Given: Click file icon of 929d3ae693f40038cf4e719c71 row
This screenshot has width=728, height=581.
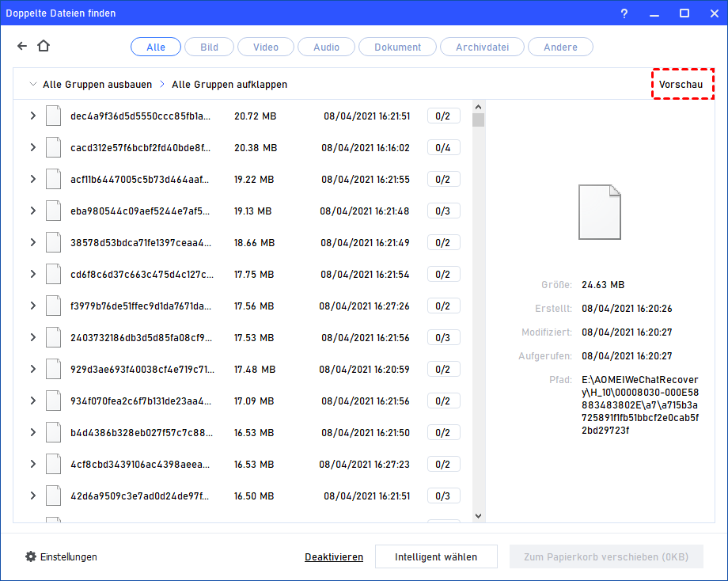Looking at the screenshot, I should point(53,369).
